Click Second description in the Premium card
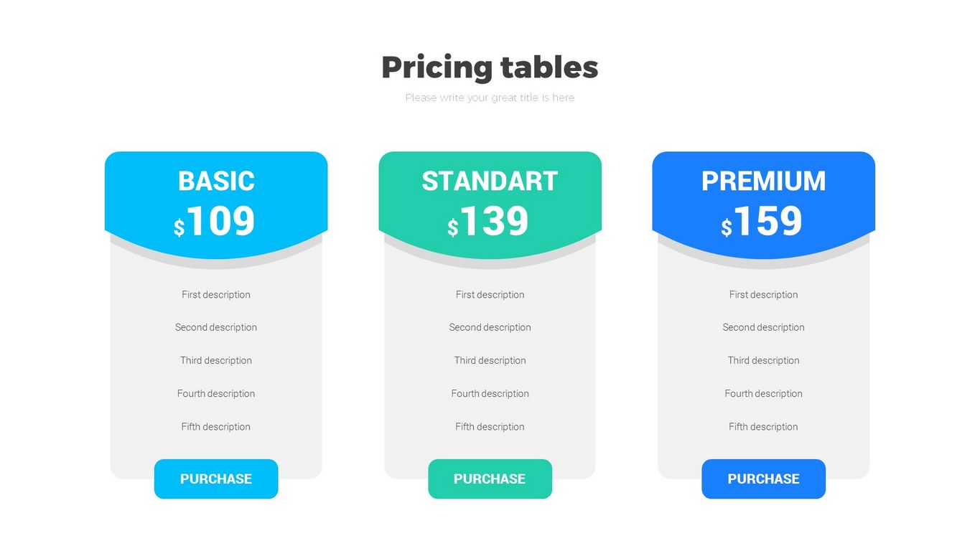 (x=763, y=327)
